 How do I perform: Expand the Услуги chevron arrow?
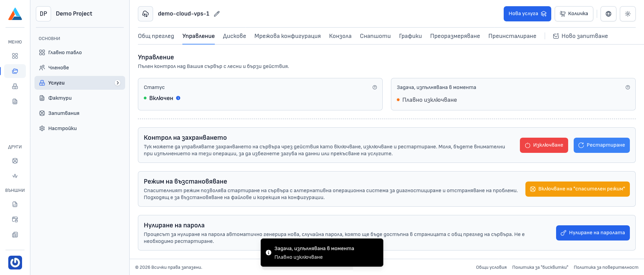click(x=118, y=83)
